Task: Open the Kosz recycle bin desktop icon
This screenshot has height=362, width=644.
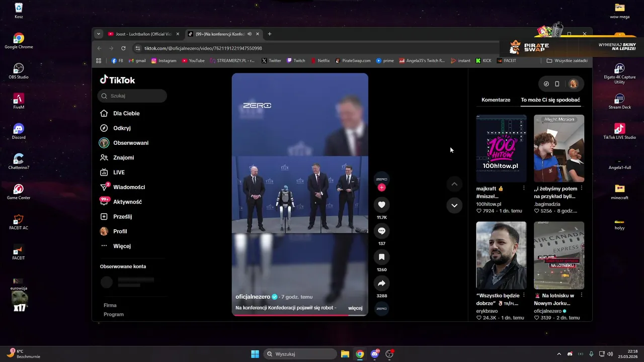Action: point(19,10)
